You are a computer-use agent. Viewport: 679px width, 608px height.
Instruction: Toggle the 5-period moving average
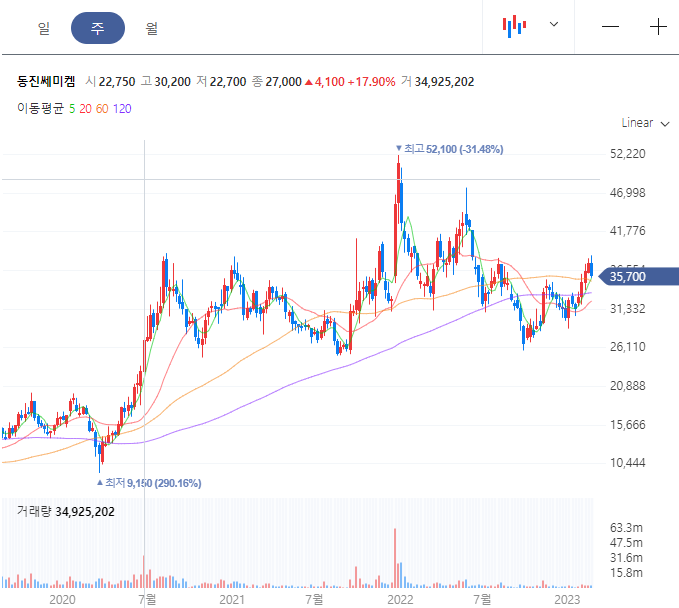[72, 109]
